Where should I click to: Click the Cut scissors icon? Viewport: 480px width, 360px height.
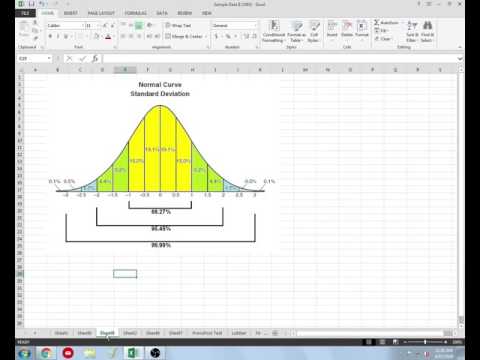pos(35,23)
